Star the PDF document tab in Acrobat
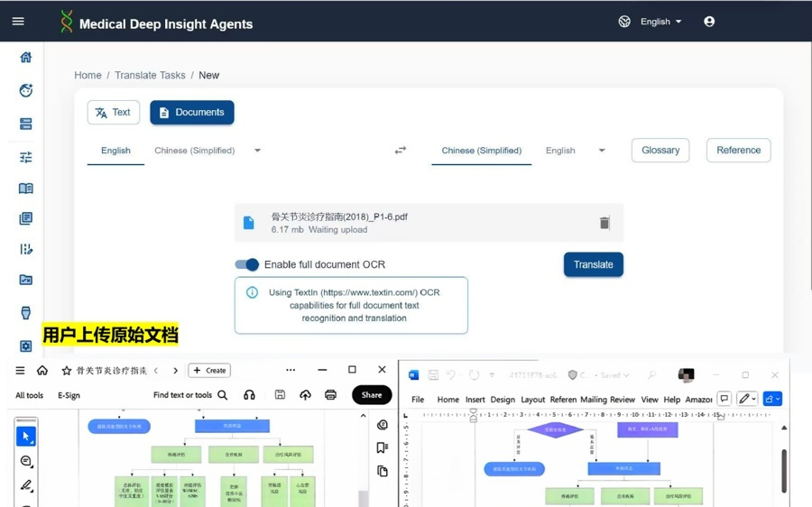This screenshot has height=507, width=812. pyautogui.click(x=66, y=371)
